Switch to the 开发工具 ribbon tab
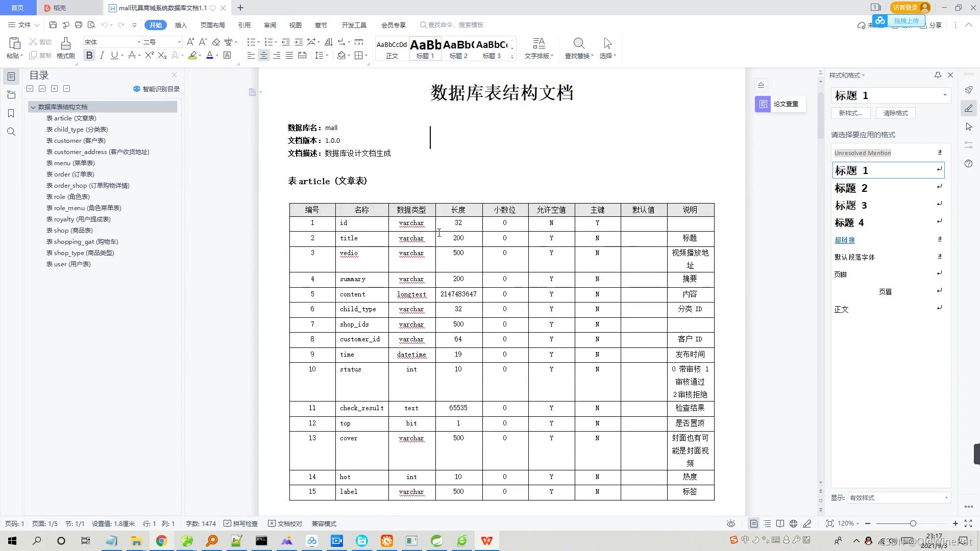 pyautogui.click(x=354, y=25)
